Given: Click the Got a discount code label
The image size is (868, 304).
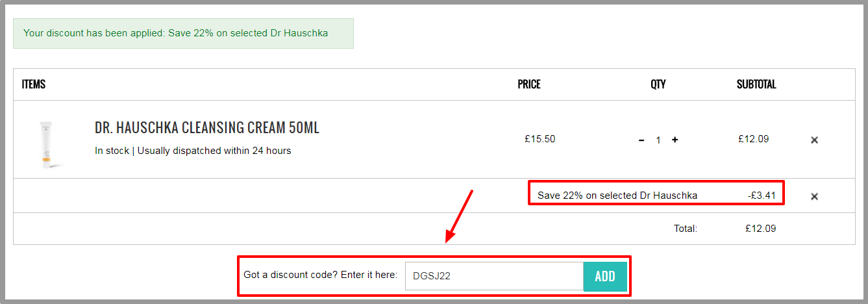Looking at the screenshot, I should pyautogui.click(x=320, y=275).
